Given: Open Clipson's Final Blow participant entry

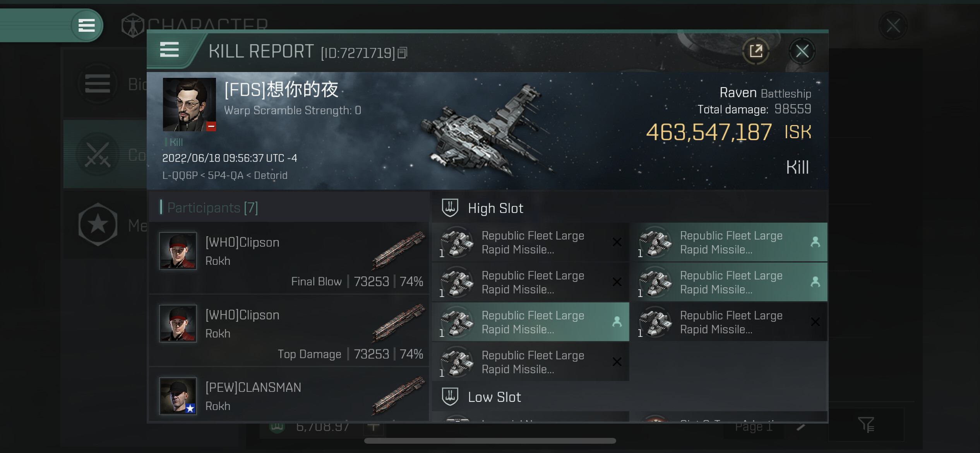Looking at the screenshot, I should coord(289,258).
